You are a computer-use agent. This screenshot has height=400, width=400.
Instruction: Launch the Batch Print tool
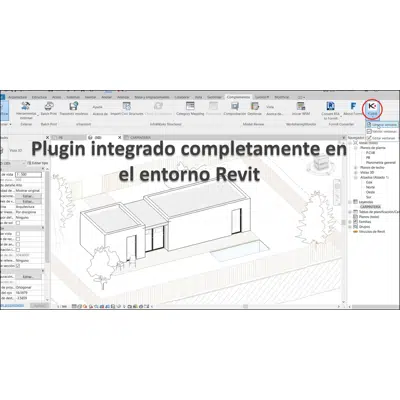point(49,107)
